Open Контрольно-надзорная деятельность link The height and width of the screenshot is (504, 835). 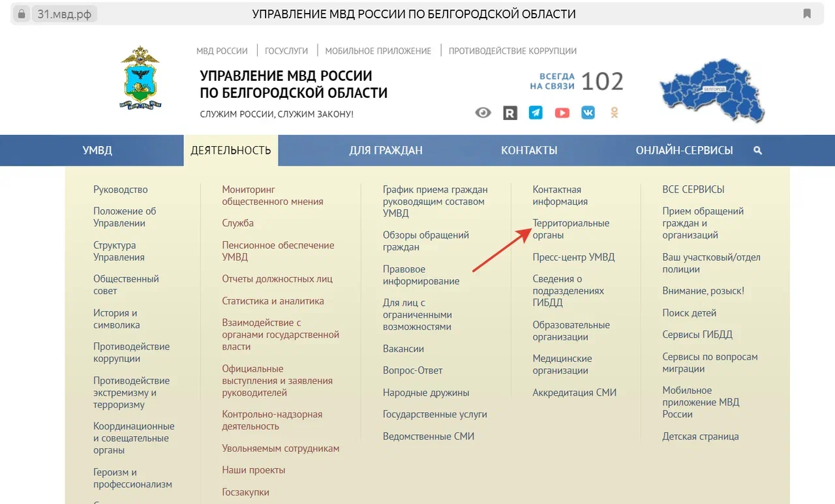272,421
